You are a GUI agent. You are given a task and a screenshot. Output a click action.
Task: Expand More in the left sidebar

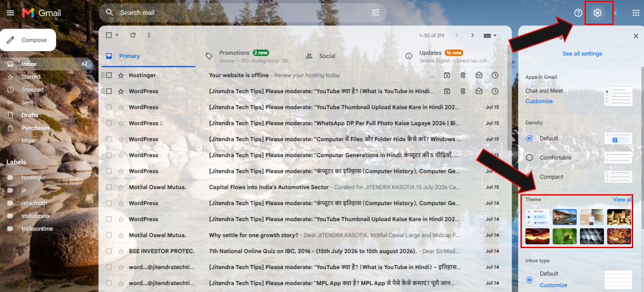tap(28, 141)
